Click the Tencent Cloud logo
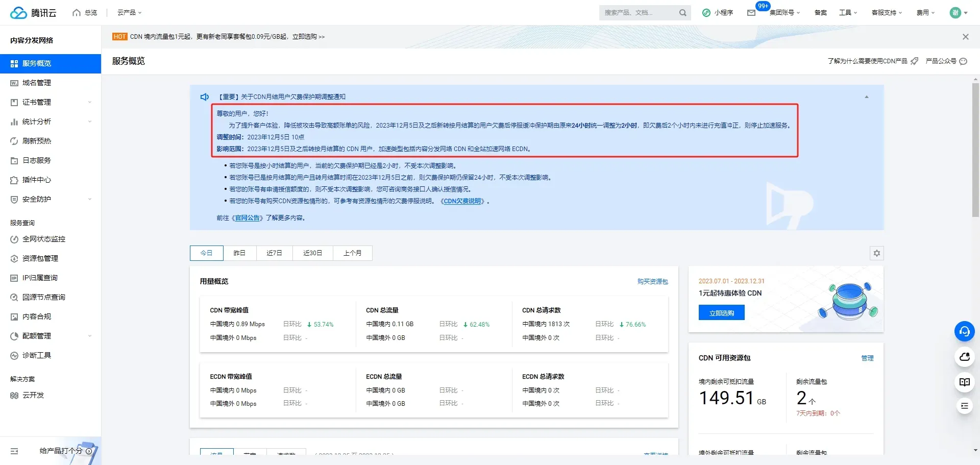This screenshot has width=980, height=465. 33,13
